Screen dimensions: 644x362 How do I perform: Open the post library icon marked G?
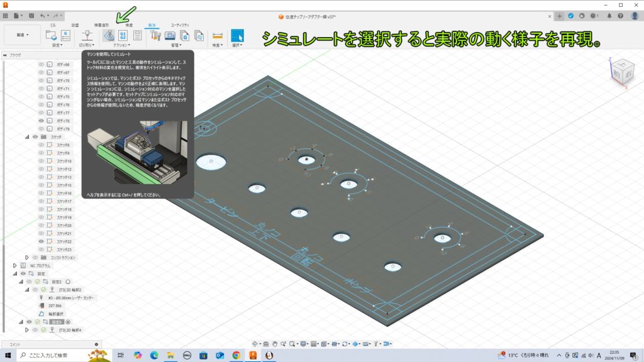(x=184, y=36)
